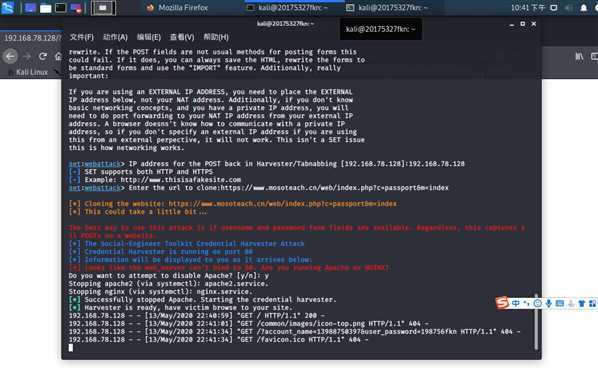598x386 pixels.
Task: Select the highlighted workspace switcher box
Action: pyautogui.click(x=103, y=8)
